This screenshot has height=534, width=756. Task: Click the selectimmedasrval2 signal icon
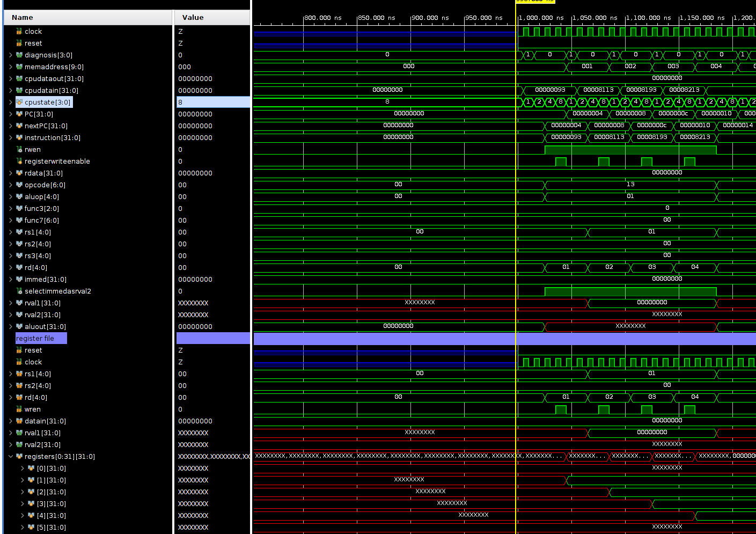tap(19, 291)
